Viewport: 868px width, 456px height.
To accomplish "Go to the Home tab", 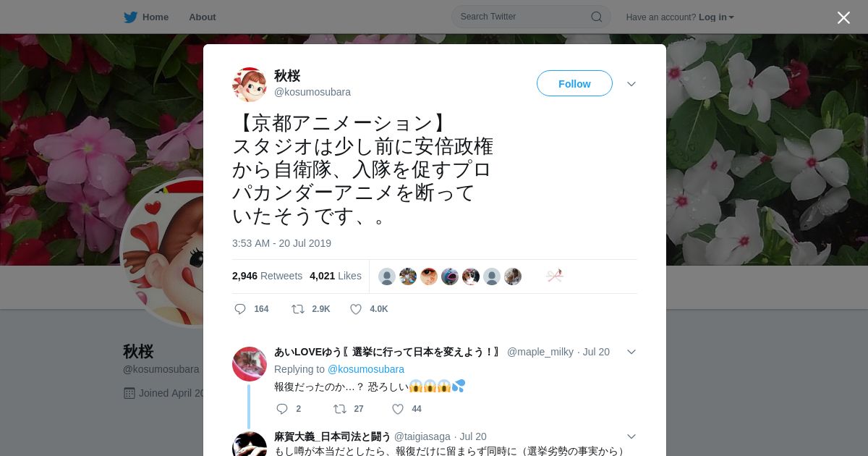I will click(156, 17).
